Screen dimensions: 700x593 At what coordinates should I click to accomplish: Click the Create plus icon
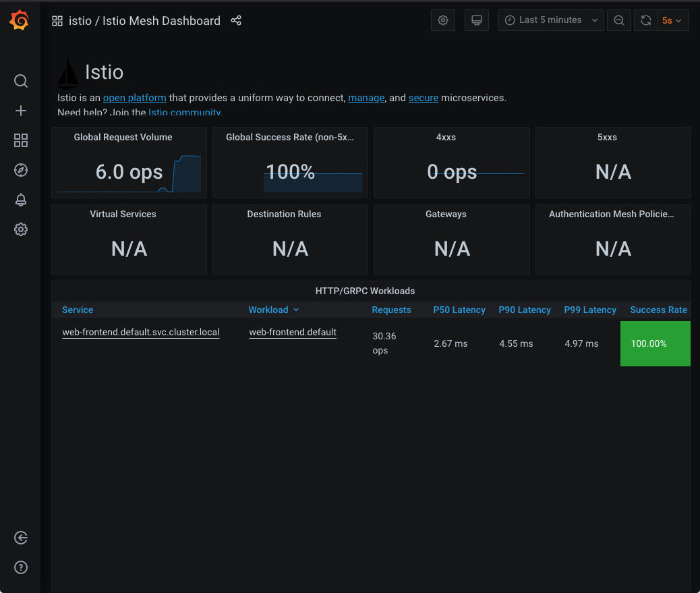tap(21, 111)
